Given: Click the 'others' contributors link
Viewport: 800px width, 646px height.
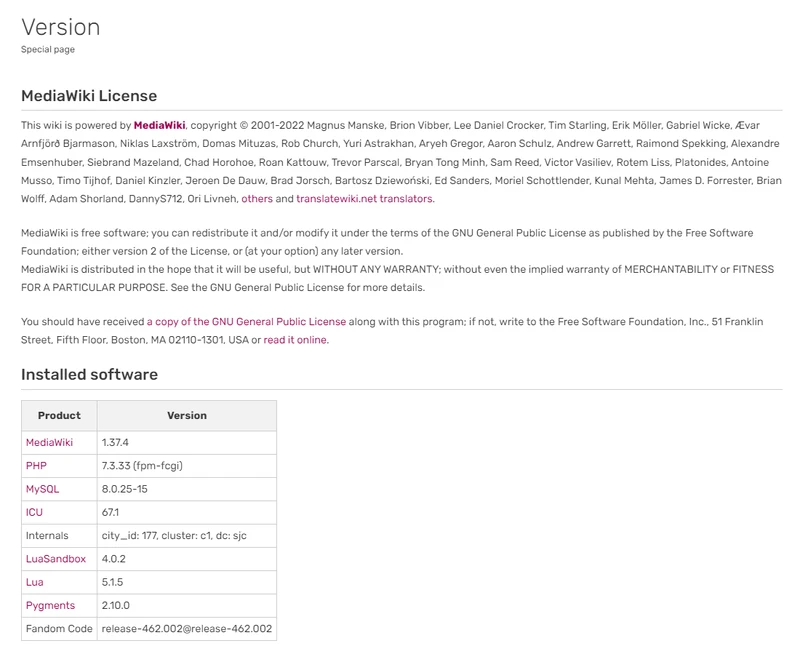Looking at the screenshot, I should coord(257,199).
